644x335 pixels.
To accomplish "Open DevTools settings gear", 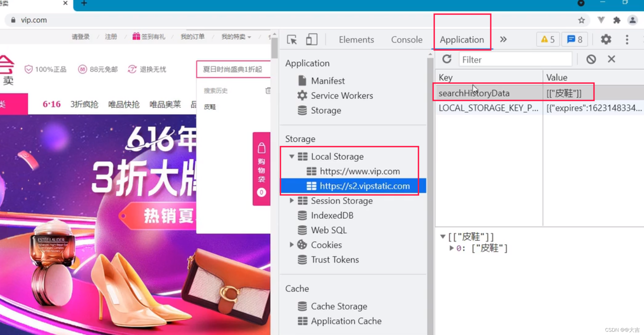I will (606, 40).
